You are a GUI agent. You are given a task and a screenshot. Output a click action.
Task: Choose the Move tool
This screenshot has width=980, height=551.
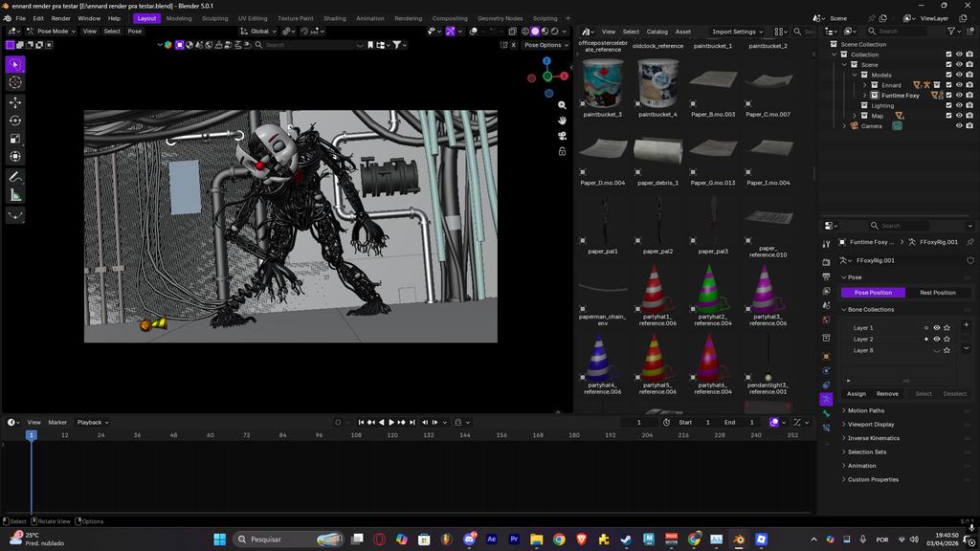point(15,102)
